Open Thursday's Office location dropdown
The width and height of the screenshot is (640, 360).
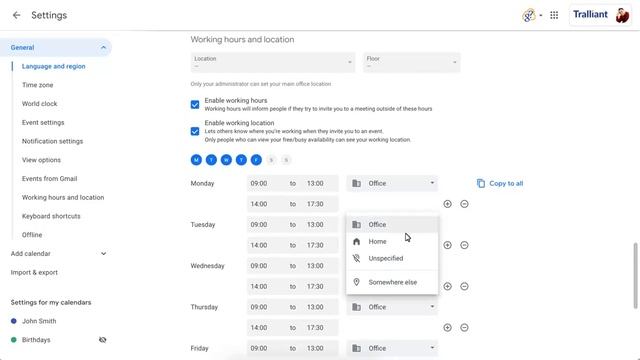click(392, 307)
